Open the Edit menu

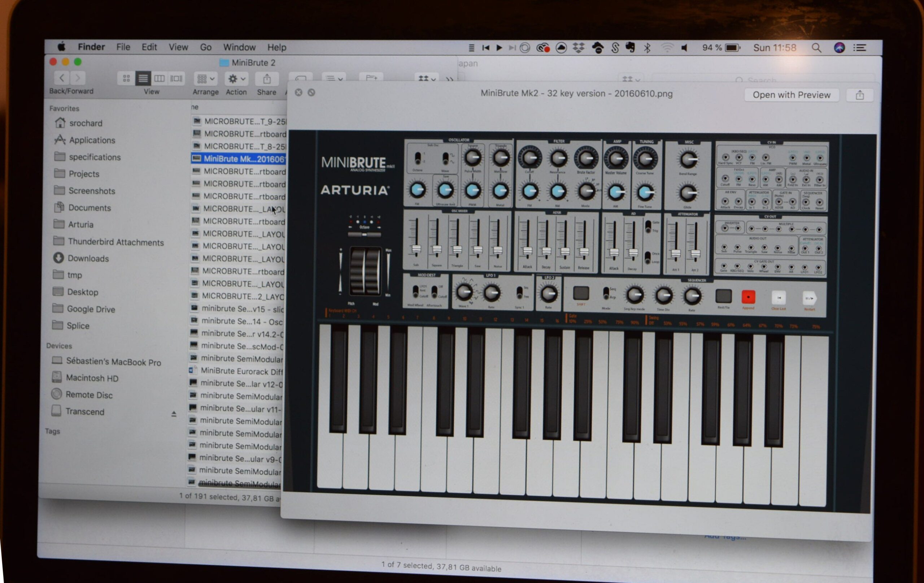[x=149, y=47]
